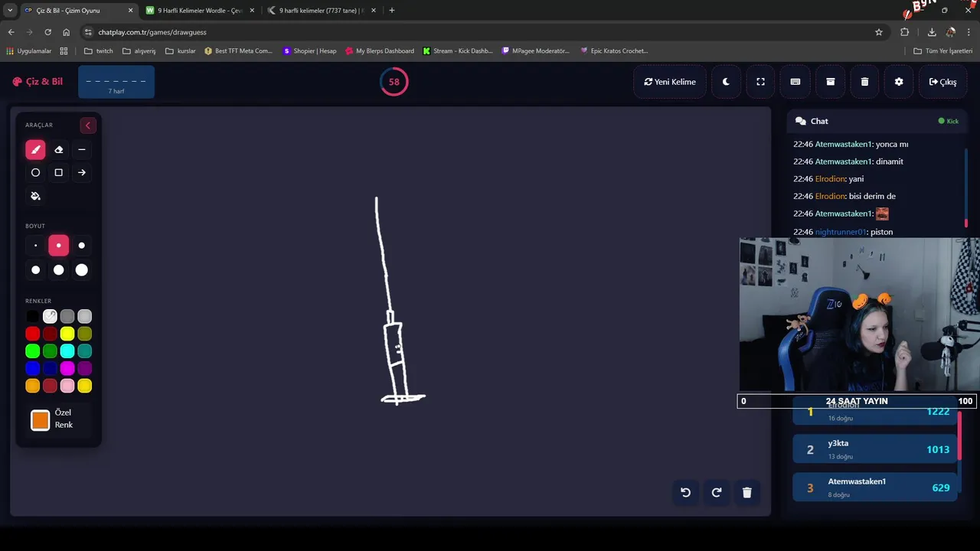Reload the current page
The image size is (980, 551).
(47, 32)
